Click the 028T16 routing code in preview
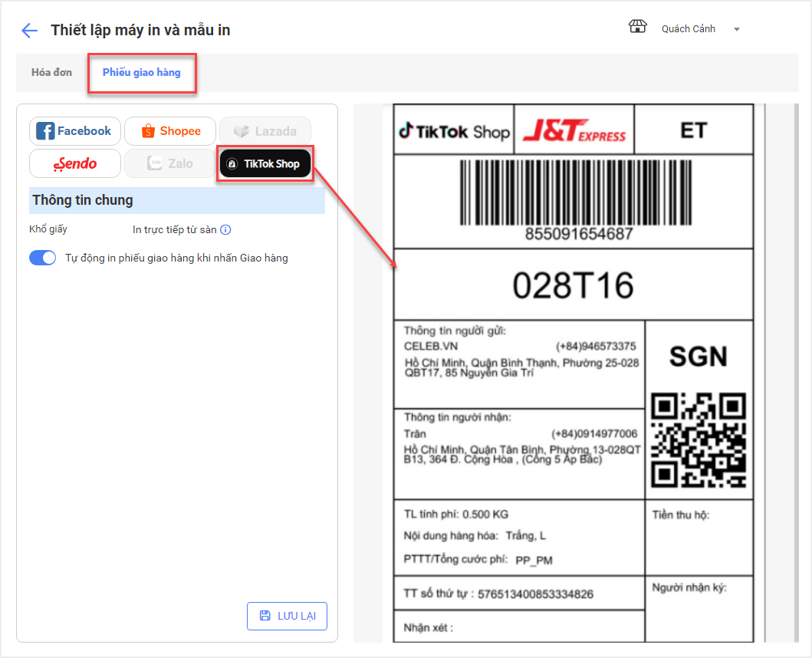Viewport: 812px width, 658px height. click(574, 285)
